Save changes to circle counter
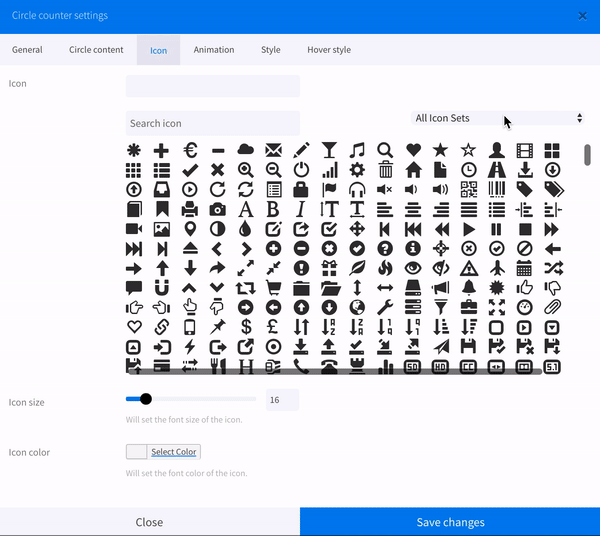 pos(450,522)
